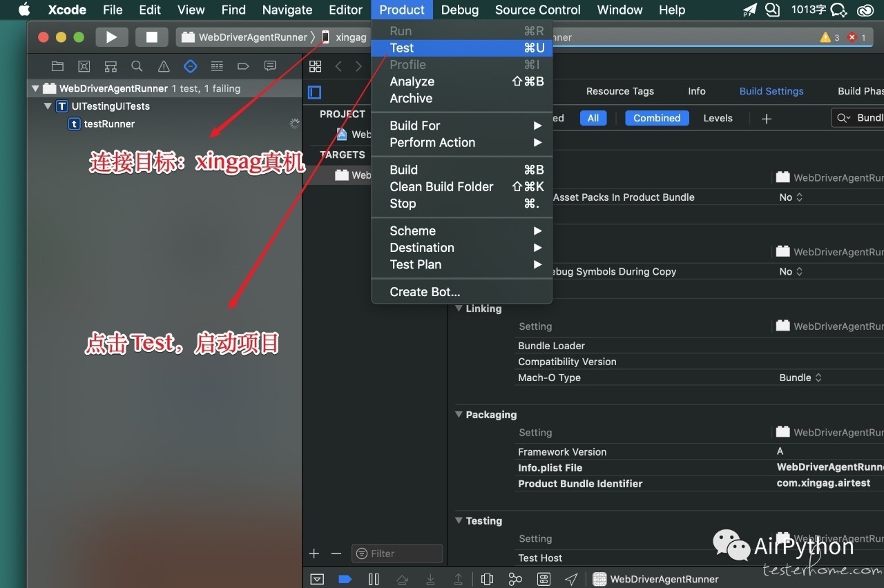Select the Levels view button

tap(718, 118)
